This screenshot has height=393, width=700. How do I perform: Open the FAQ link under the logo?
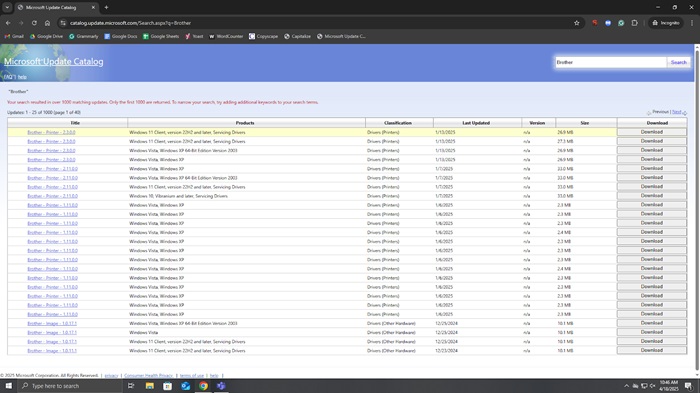coord(9,77)
